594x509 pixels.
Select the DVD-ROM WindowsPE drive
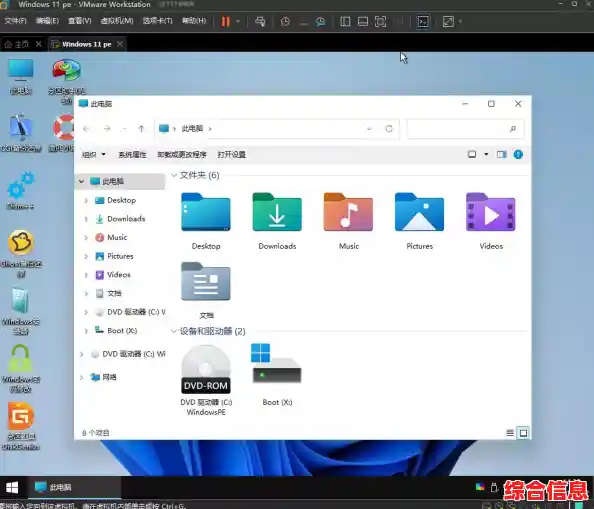[206, 380]
